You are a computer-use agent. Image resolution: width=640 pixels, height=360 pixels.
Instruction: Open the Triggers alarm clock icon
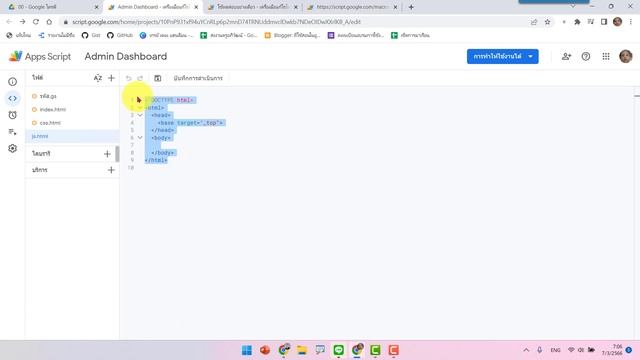pos(13,115)
